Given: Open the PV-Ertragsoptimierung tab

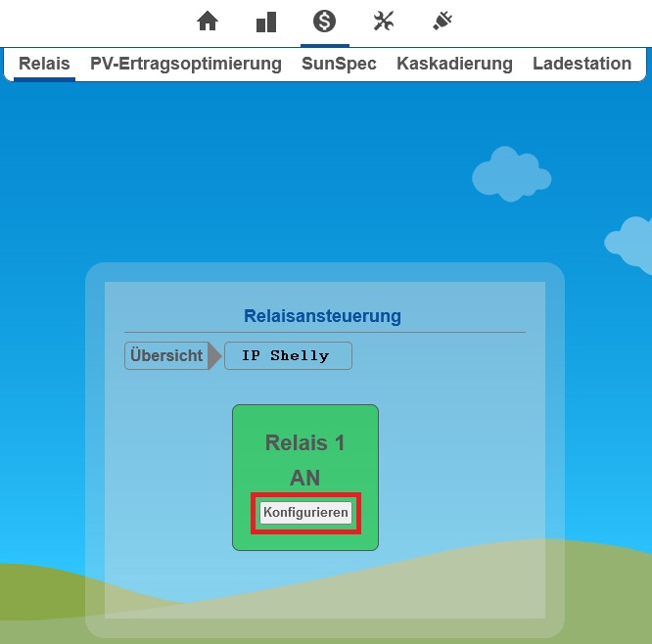Looking at the screenshot, I should pyautogui.click(x=186, y=64).
